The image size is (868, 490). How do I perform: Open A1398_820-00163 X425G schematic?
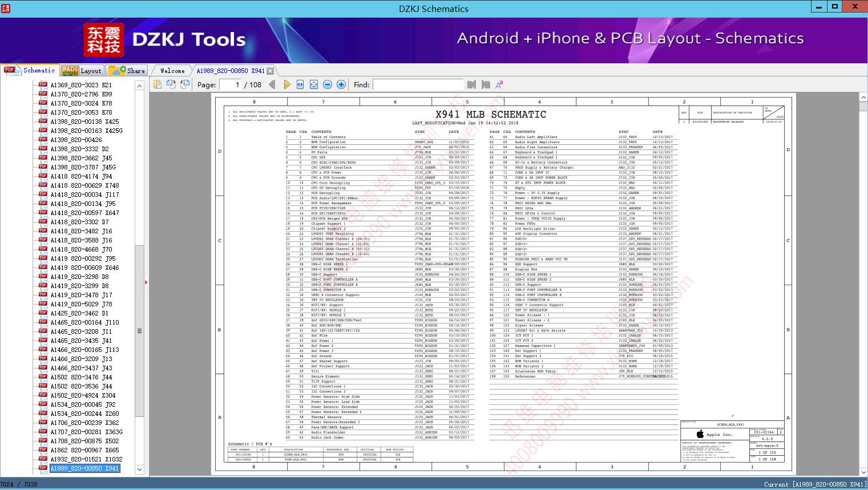pyautogui.click(x=86, y=131)
